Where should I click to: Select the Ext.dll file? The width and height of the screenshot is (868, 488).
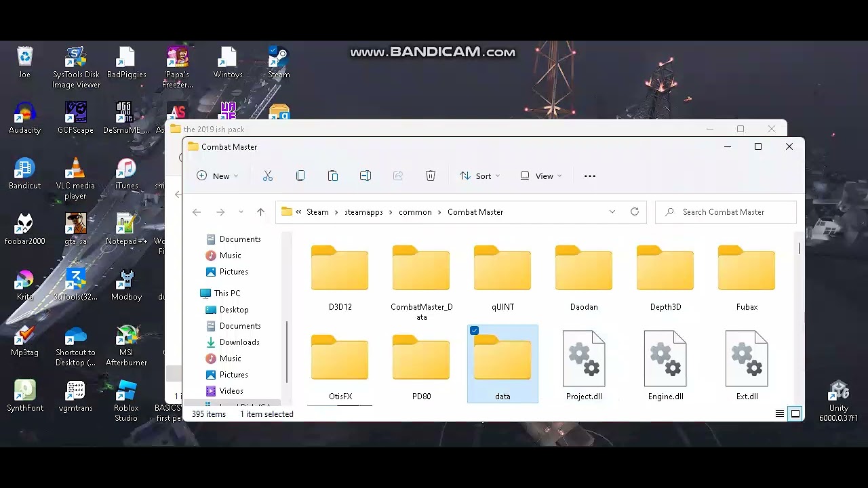(747, 365)
